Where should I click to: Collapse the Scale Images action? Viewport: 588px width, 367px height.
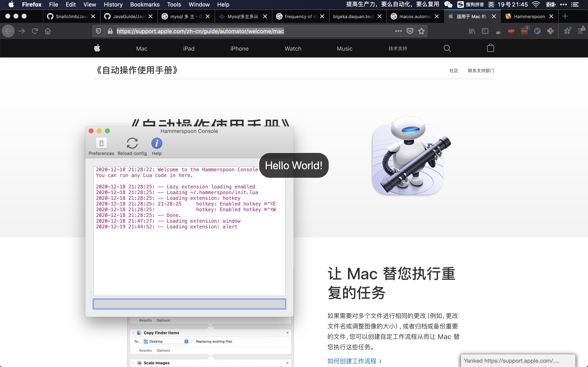point(133,363)
